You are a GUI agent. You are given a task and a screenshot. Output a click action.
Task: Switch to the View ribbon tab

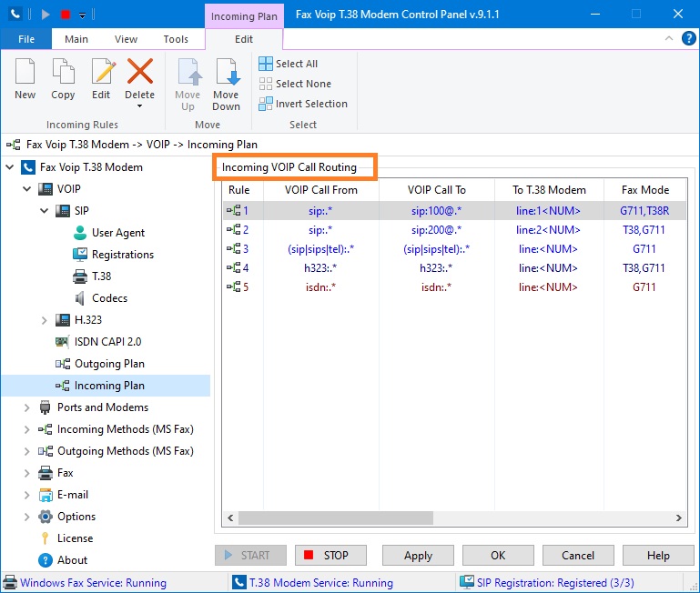[x=126, y=39]
